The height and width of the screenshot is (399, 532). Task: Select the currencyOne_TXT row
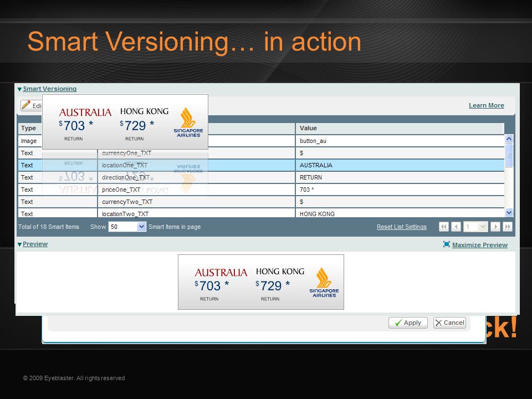pyautogui.click(x=261, y=153)
